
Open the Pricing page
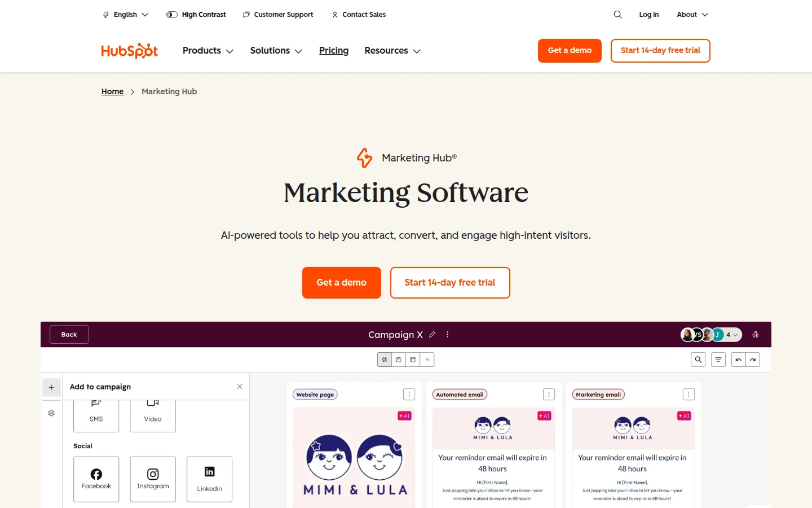click(x=334, y=51)
